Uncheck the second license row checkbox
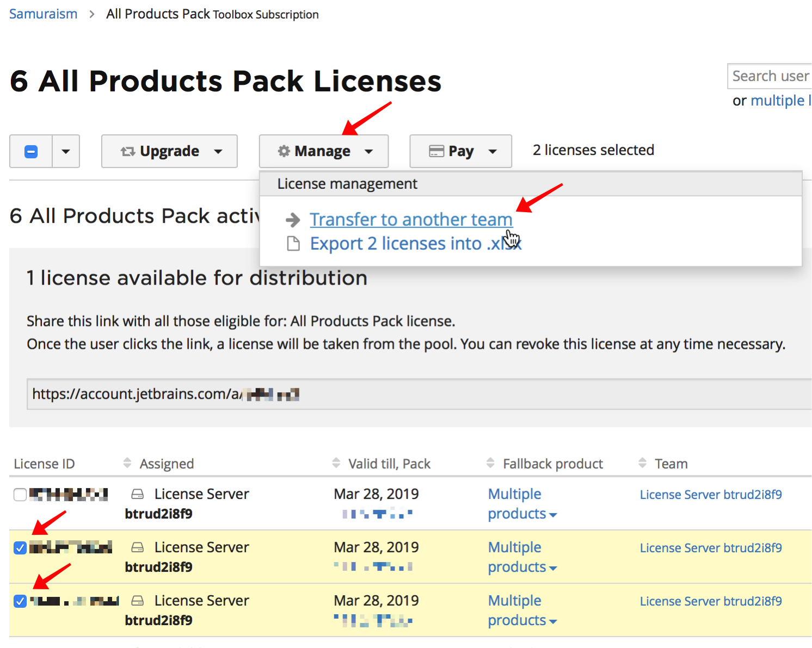This screenshot has width=812, height=648. [x=20, y=547]
